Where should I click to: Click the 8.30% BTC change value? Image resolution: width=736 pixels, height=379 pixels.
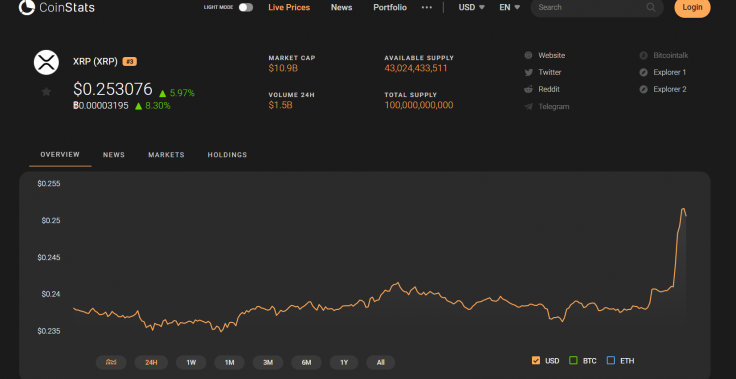coord(158,106)
